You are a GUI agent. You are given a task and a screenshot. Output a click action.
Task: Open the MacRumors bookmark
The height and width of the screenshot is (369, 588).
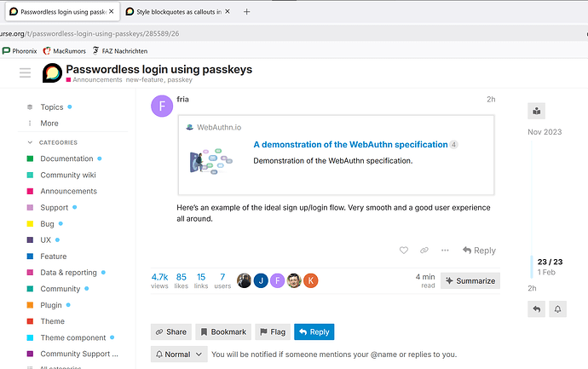(65, 51)
